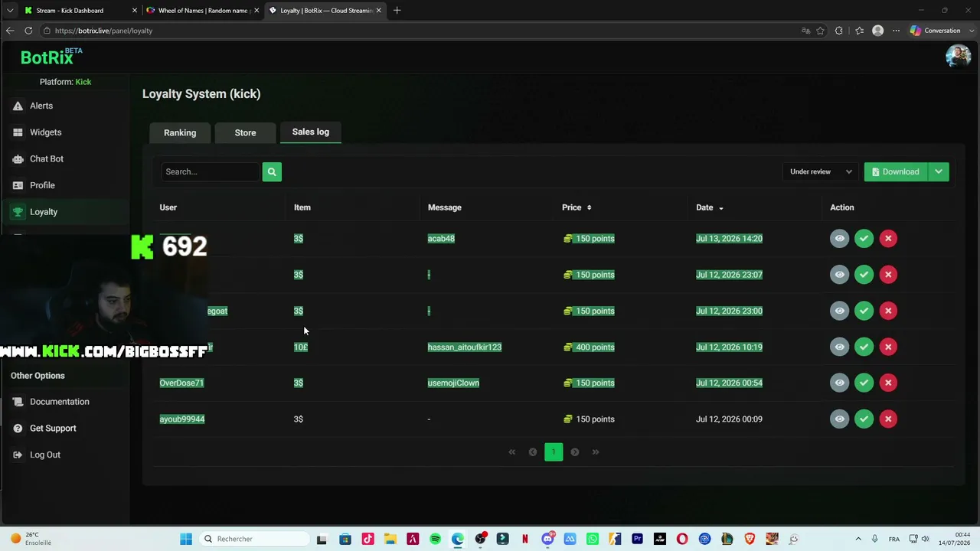Screen dimensions: 980x551
Task: Switch to Stream - Kick Dashboard tab
Action: pyautogui.click(x=80, y=11)
